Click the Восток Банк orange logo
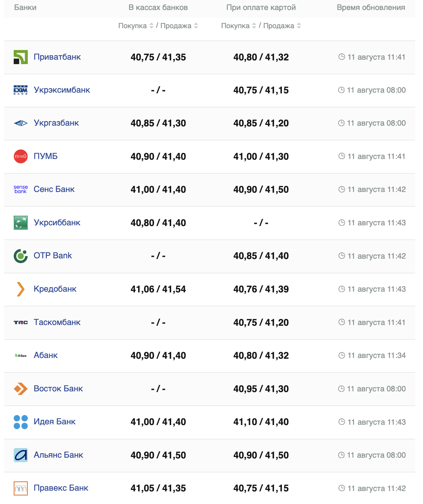 (21, 389)
